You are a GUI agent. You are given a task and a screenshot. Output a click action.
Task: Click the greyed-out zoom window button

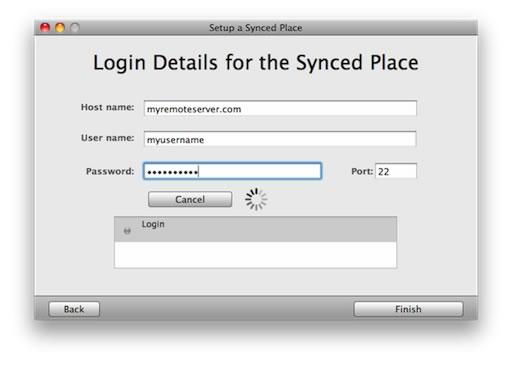point(75,28)
